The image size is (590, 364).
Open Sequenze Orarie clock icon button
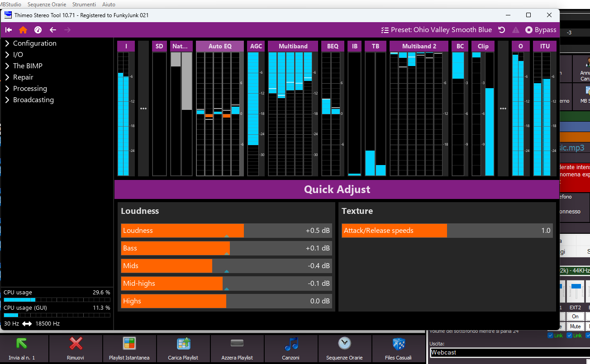[344, 344]
